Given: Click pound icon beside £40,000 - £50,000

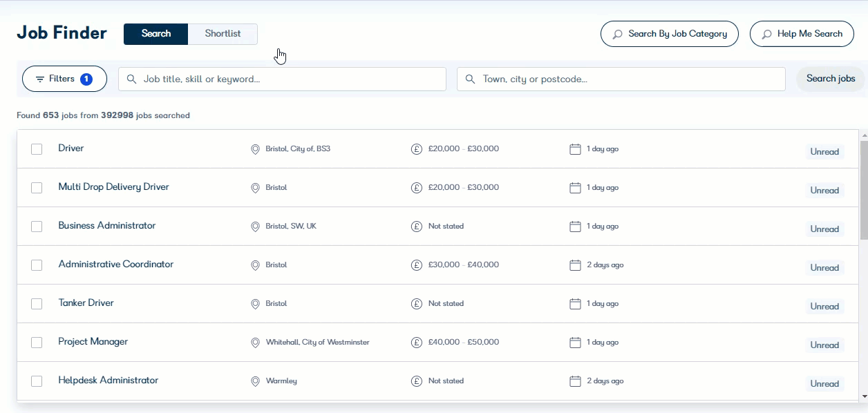Looking at the screenshot, I should tap(416, 343).
